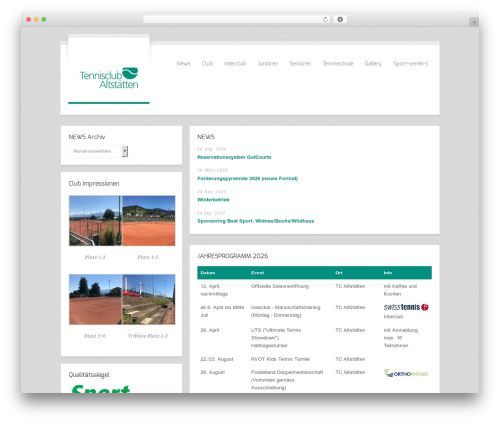
Task: Open second Platz 1-3 clay court photo
Action: pos(149,221)
